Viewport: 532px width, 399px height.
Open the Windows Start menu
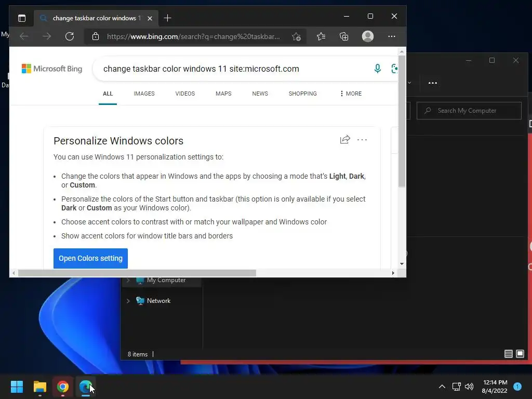point(17,387)
